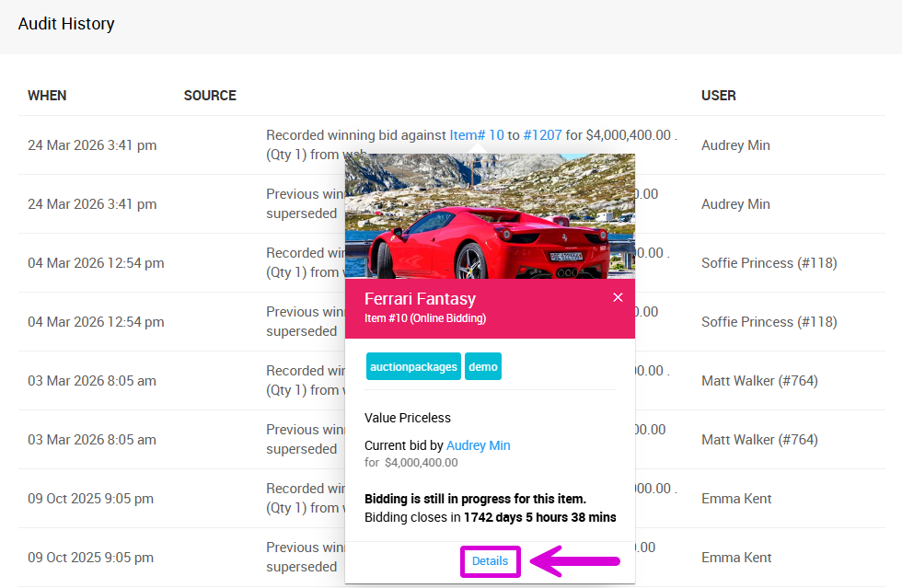This screenshot has height=588, width=902.
Task: Click the Ferrari Fantasy item title
Action: pos(420,299)
